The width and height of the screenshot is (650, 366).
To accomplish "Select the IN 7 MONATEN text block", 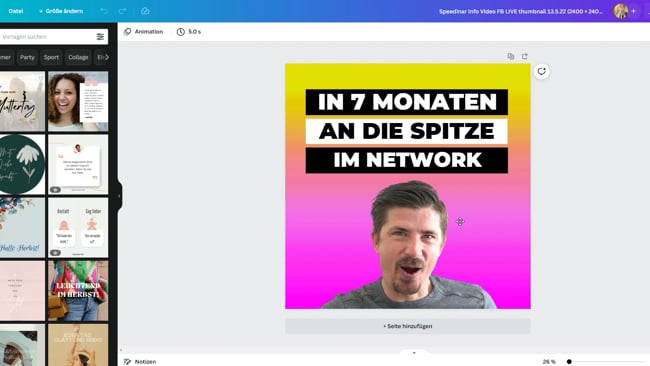I will tap(407, 102).
